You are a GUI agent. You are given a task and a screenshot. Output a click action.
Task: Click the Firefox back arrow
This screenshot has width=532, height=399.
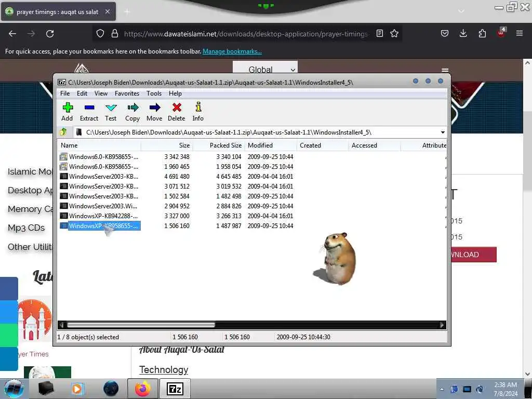(12, 34)
